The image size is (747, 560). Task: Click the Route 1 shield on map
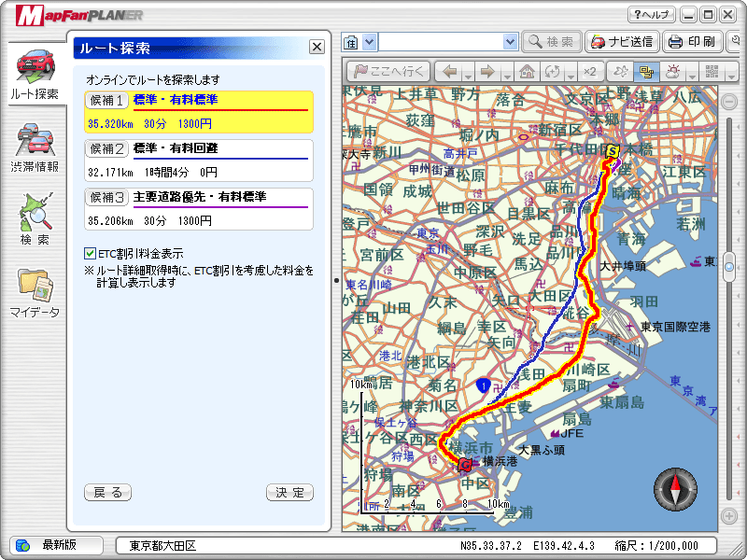[x=483, y=385]
